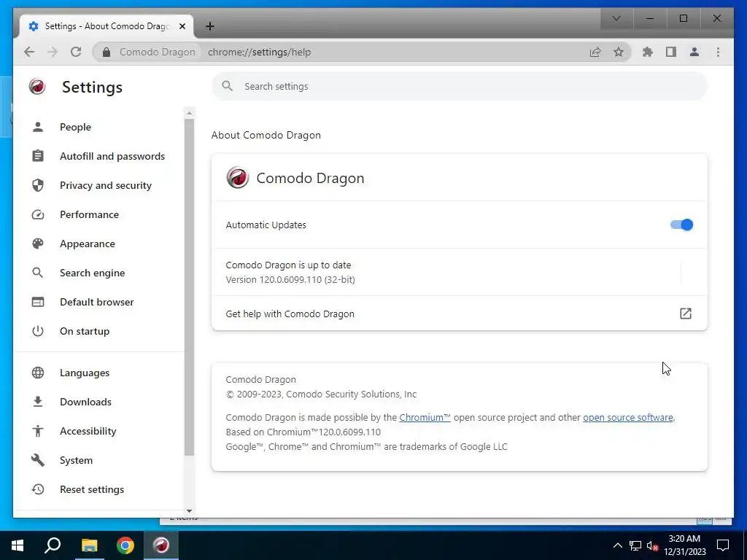Select the Settings - About Comodo Dragon tab
The image size is (747, 560).
(107, 26)
